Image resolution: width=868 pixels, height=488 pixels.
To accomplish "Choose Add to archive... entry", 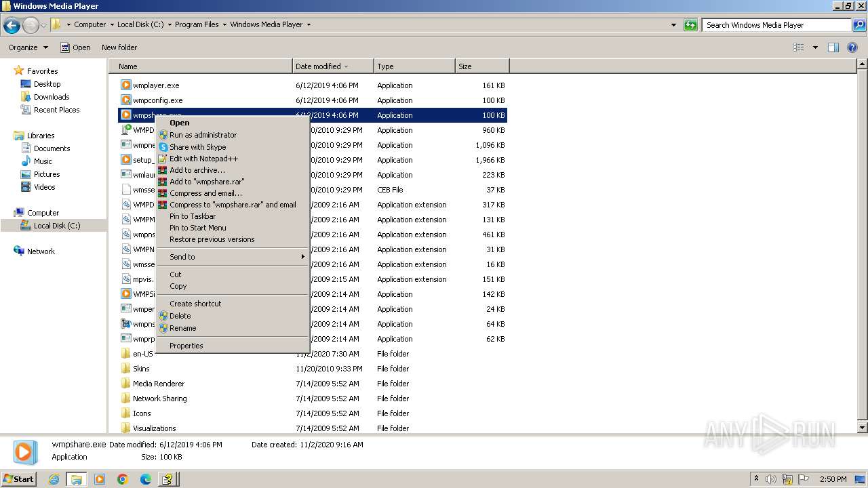I will (x=231, y=170).
